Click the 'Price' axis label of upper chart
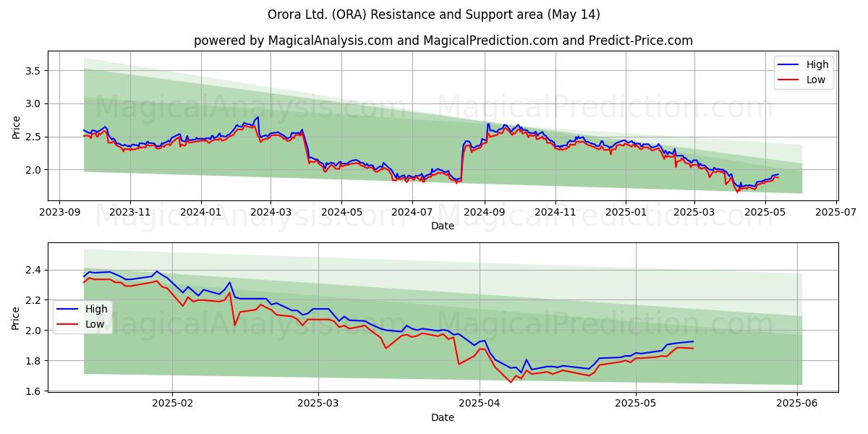The width and height of the screenshot is (868, 434). [x=17, y=126]
